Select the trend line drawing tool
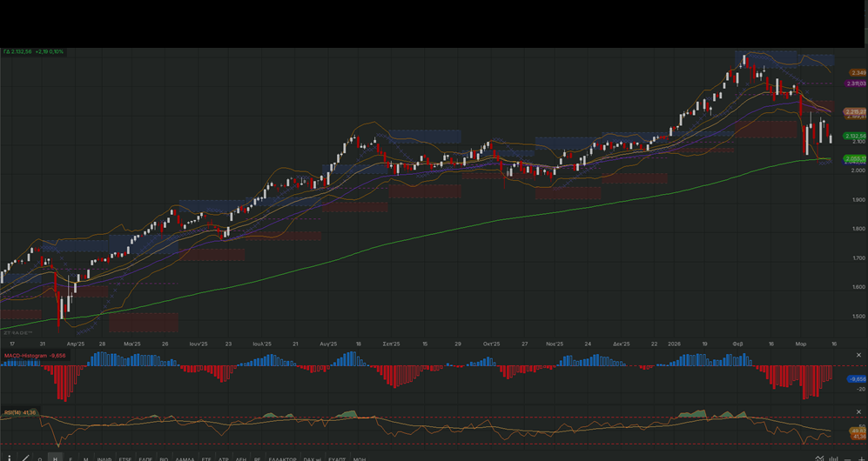 25,458
